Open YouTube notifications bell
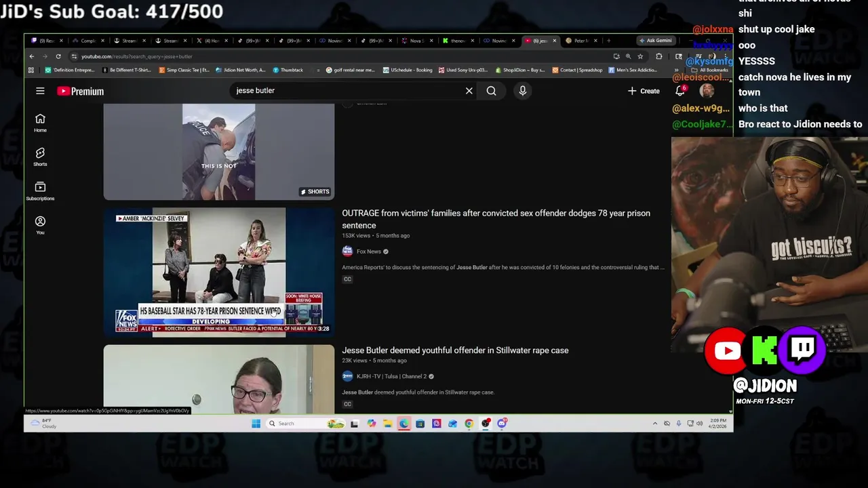 (680, 91)
